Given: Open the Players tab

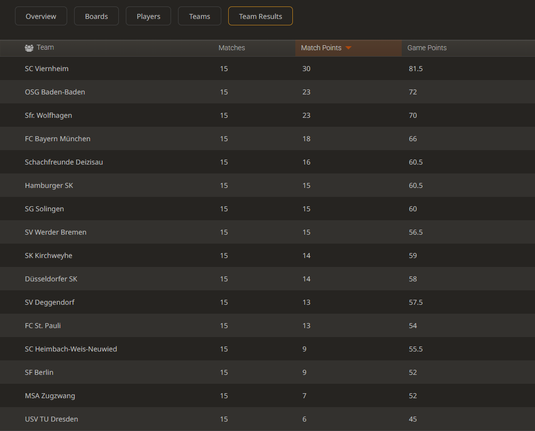Looking at the screenshot, I should point(148,16).
